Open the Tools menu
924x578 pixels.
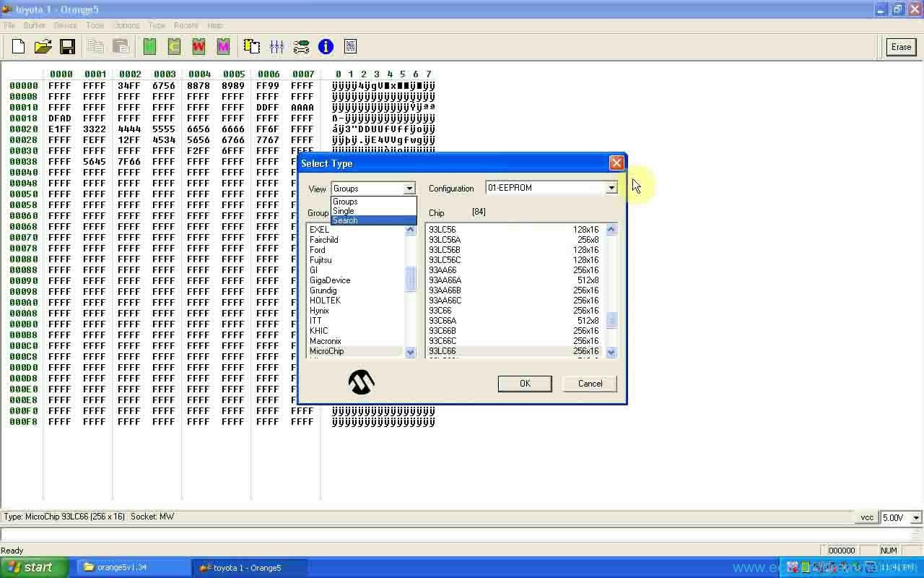point(95,25)
